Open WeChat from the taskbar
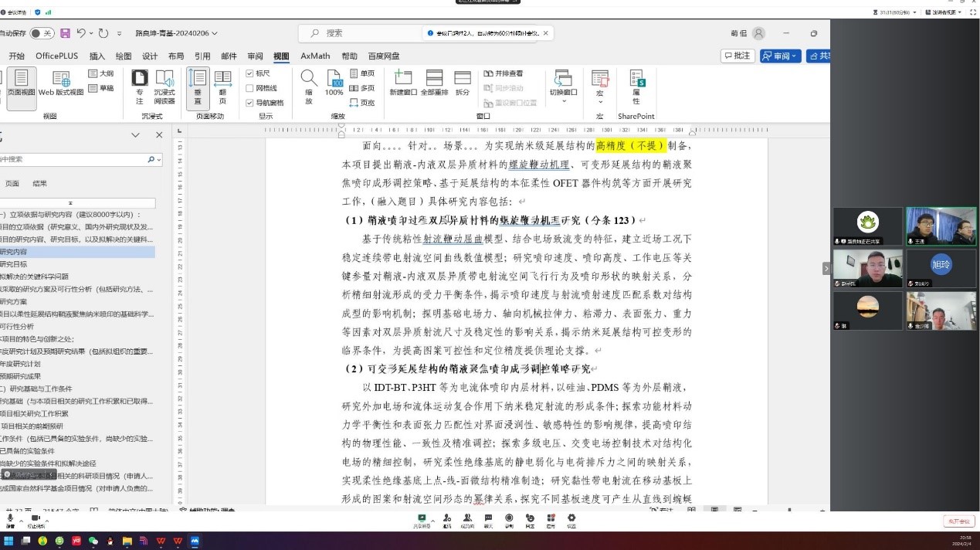 pyautogui.click(x=93, y=541)
